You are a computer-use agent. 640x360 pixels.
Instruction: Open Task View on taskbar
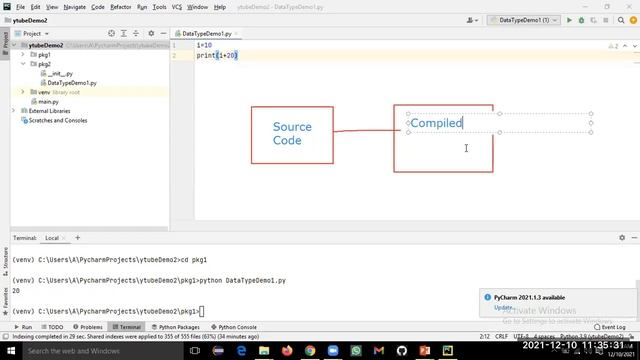(195, 351)
